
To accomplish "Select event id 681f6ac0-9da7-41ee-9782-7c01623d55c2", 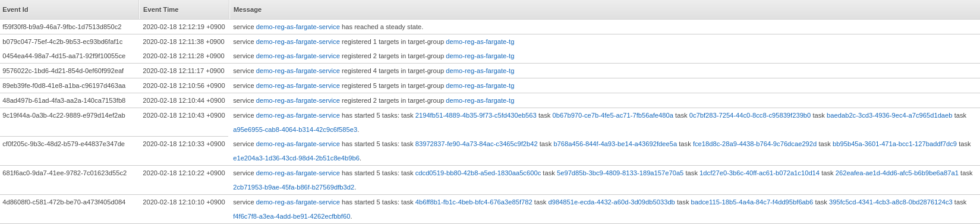I will pyautogui.click(x=64, y=173).
